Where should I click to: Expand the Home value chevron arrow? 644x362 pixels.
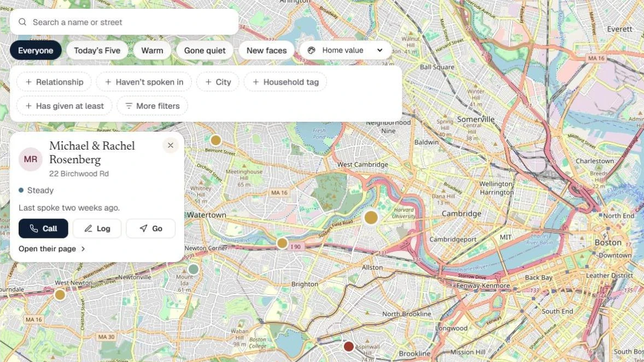point(380,50)
